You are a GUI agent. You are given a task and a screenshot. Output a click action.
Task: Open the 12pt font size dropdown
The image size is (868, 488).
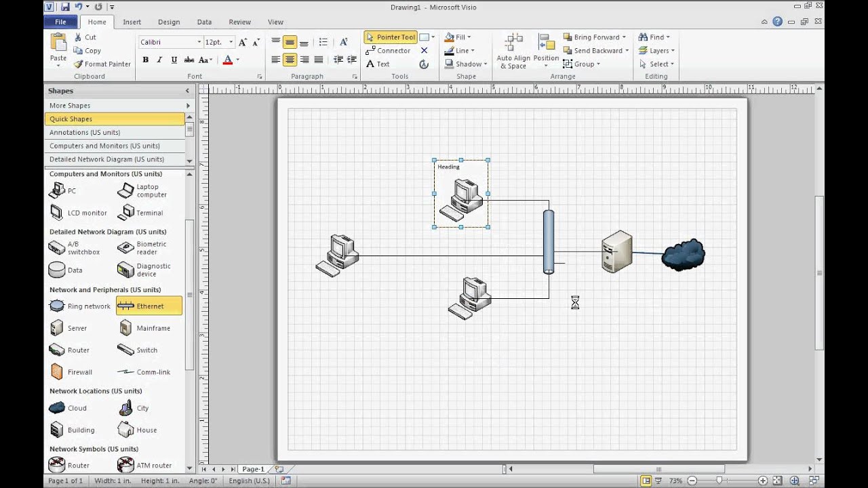tap(231, 42)
